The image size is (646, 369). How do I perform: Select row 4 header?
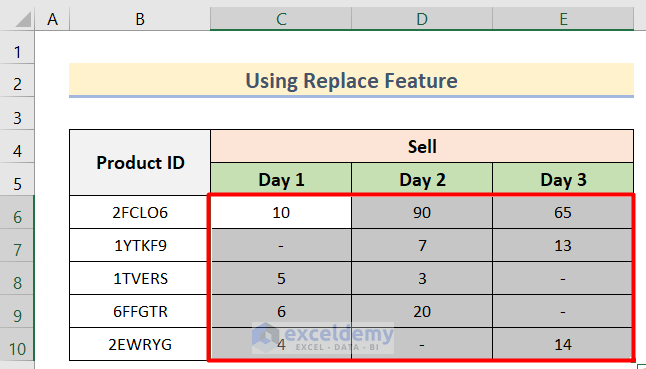(17, 147)
